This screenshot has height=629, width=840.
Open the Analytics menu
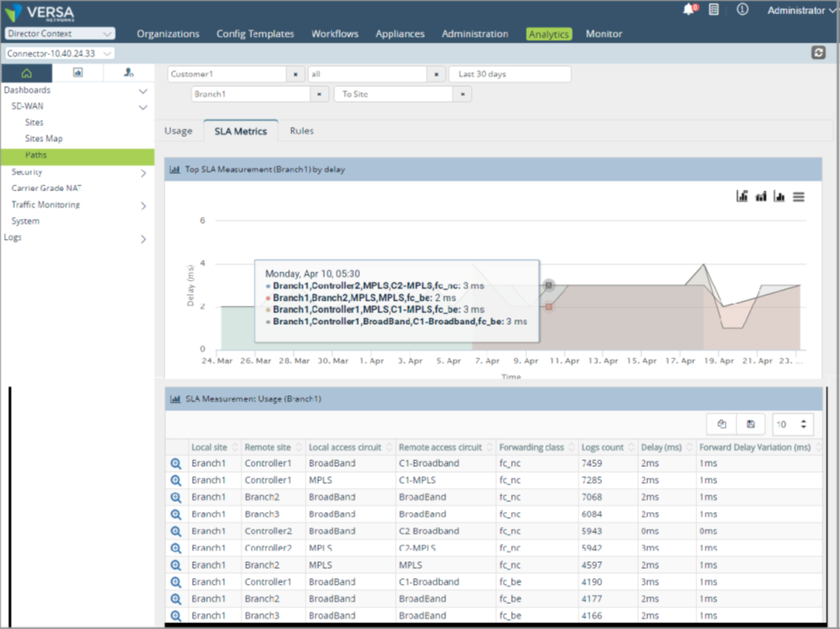[549, 33]
